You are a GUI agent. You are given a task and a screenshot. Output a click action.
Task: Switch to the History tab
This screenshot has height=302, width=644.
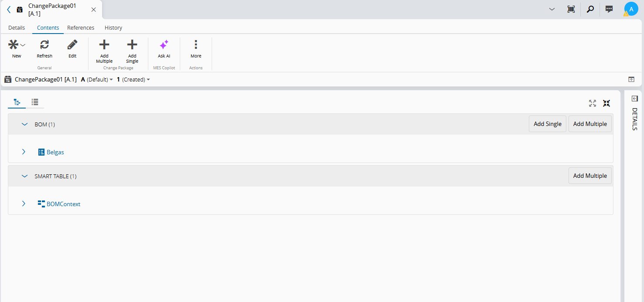(x=113, y=27)
